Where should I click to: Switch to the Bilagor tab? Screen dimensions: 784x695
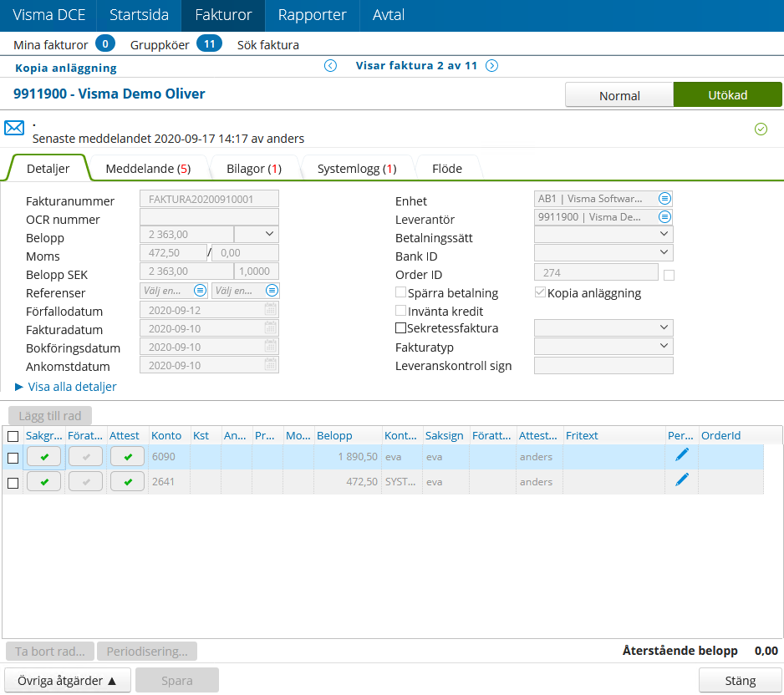click(253, 167)
